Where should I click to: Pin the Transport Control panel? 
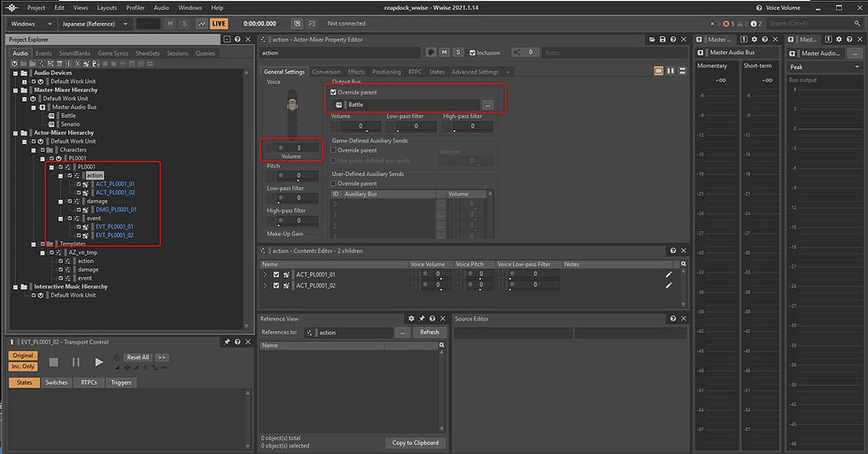[227, 342]
